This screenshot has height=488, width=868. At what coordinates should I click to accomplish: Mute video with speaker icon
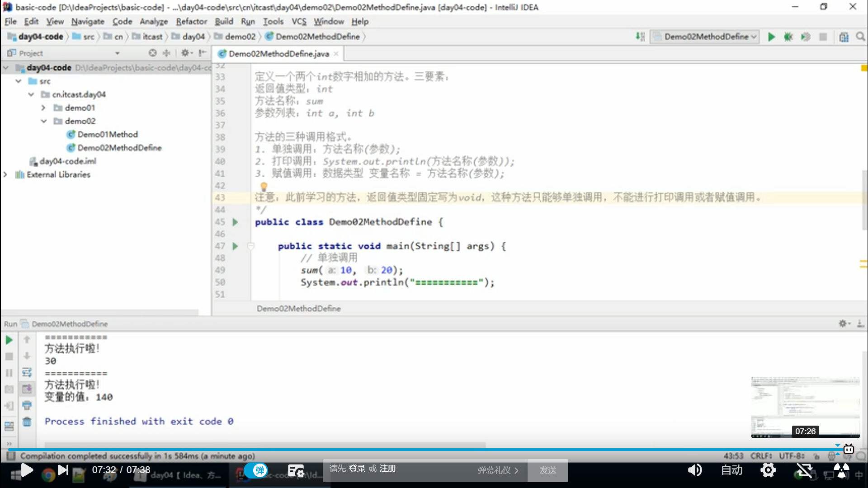coord(695,470)
